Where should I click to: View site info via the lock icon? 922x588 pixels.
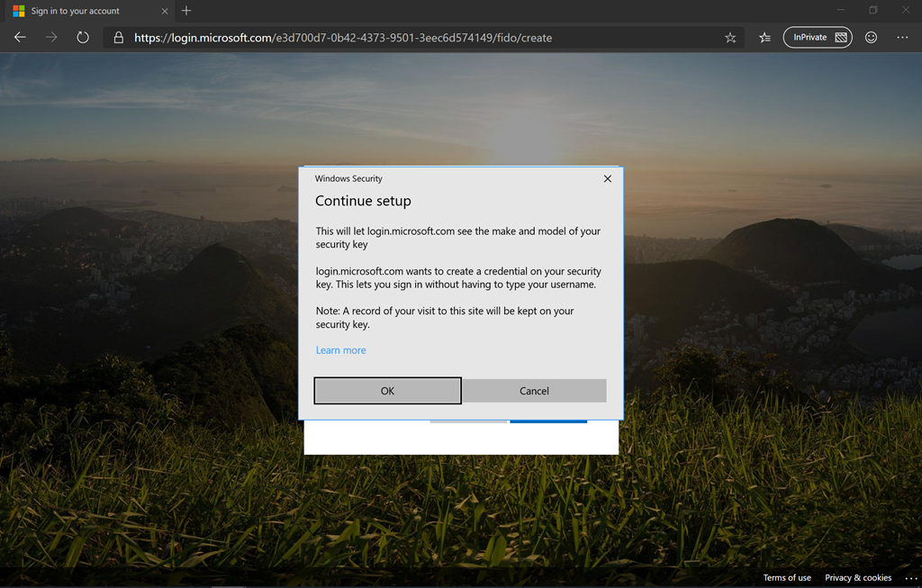[x=118, y=38]
